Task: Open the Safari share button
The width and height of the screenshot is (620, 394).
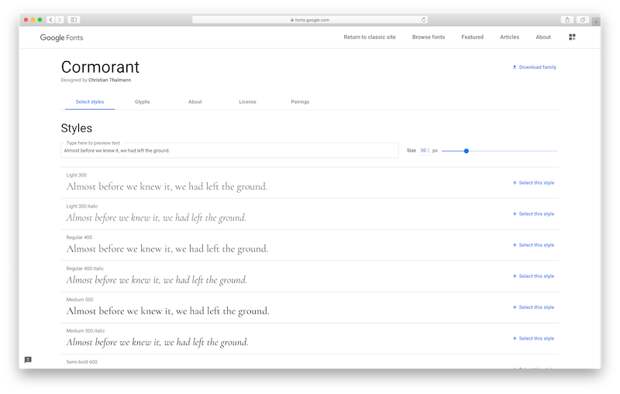Action: [567, 20]
